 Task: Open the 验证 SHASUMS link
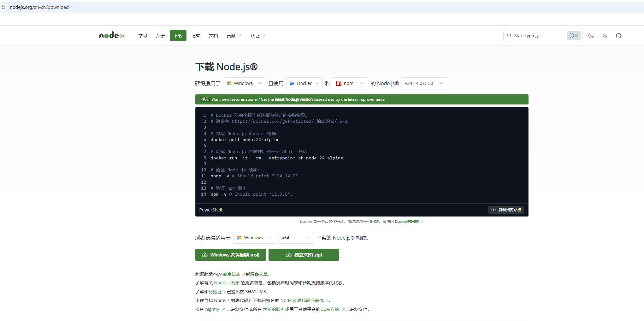[217, 292]
